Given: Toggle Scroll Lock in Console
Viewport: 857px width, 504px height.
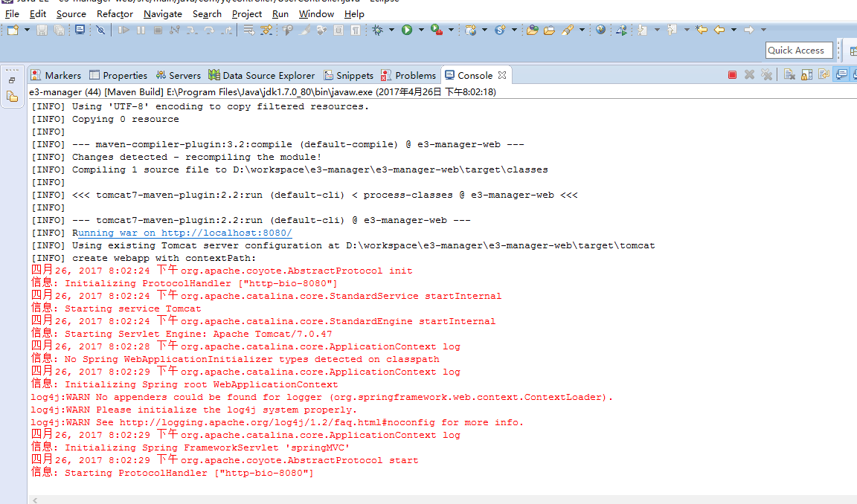Looking at the screenshot, I should tap(806, 75).
